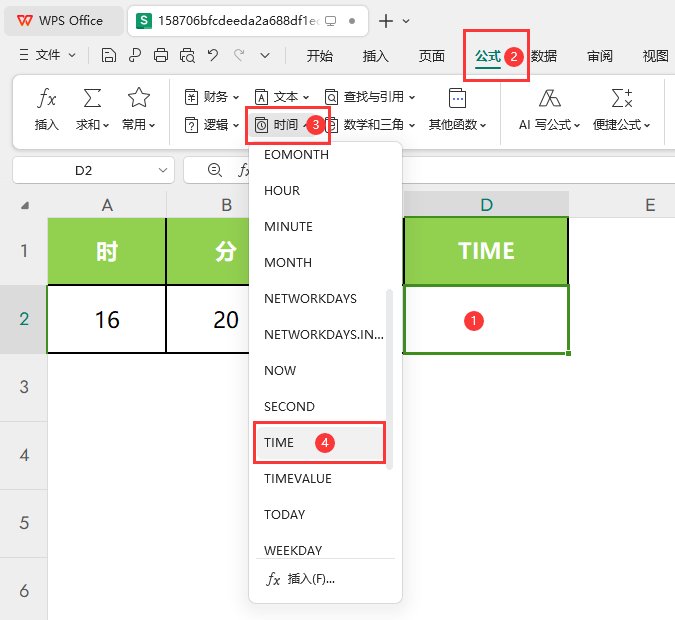Click the TIME header cell D1
Viewport: 675px width, 620px height.
pos(486,251)
